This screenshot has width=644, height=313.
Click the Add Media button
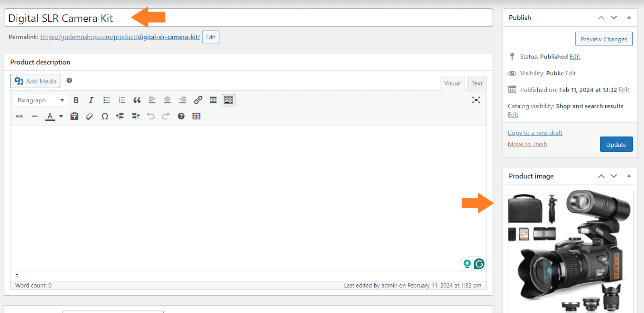pos(35,81)
